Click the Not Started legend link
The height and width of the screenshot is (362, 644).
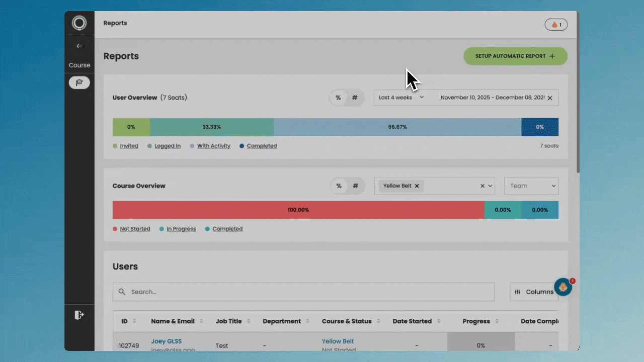[x=135, y=229]
